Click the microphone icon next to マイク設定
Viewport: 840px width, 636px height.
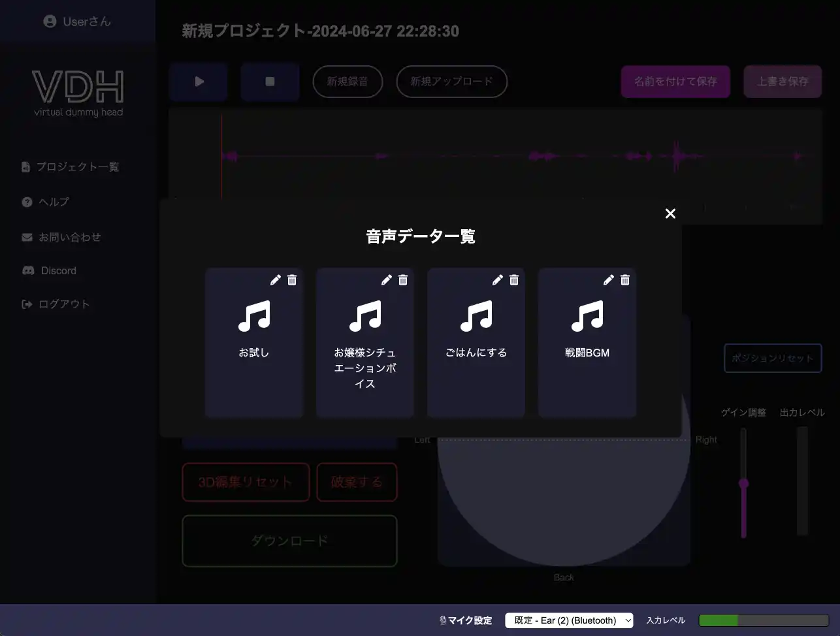(443, 620)
